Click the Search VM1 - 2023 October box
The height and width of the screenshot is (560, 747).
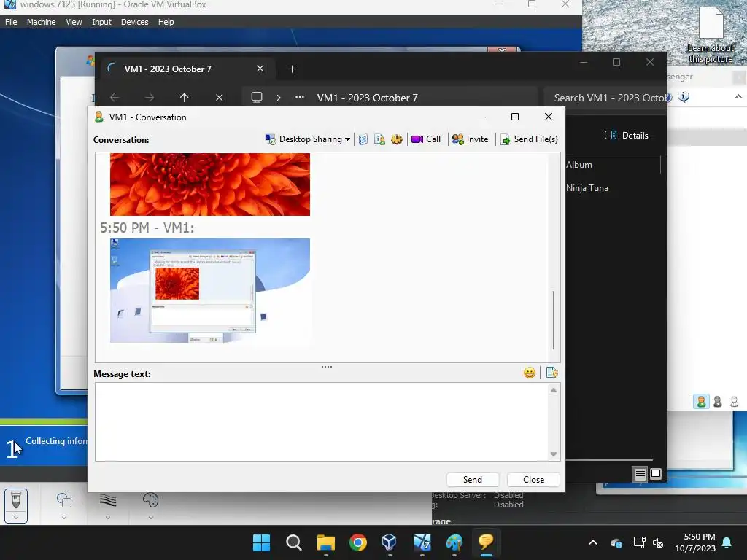605,98
